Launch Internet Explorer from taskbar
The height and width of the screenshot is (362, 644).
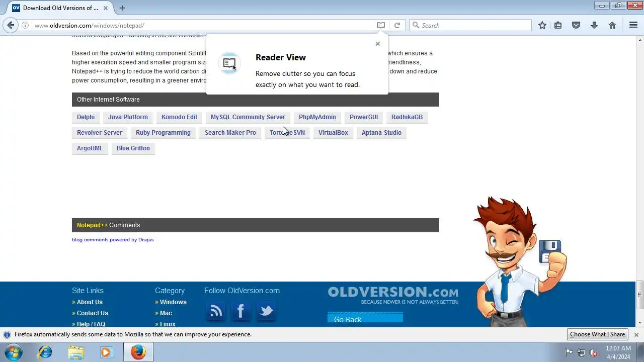click(45, 352)
